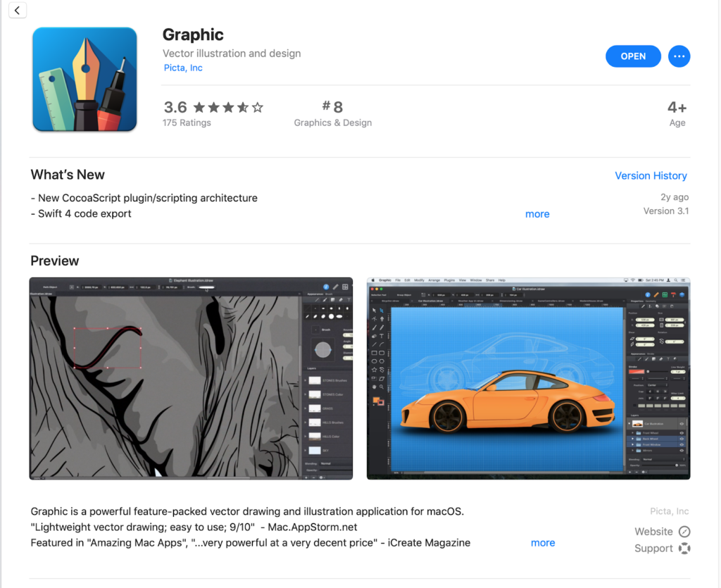Image resolution: width=721 pixels, height=588 pixels.
Task: Click "New CocoaScript plugin/scripting architecture" note
Action: click(x=144, y=198)
